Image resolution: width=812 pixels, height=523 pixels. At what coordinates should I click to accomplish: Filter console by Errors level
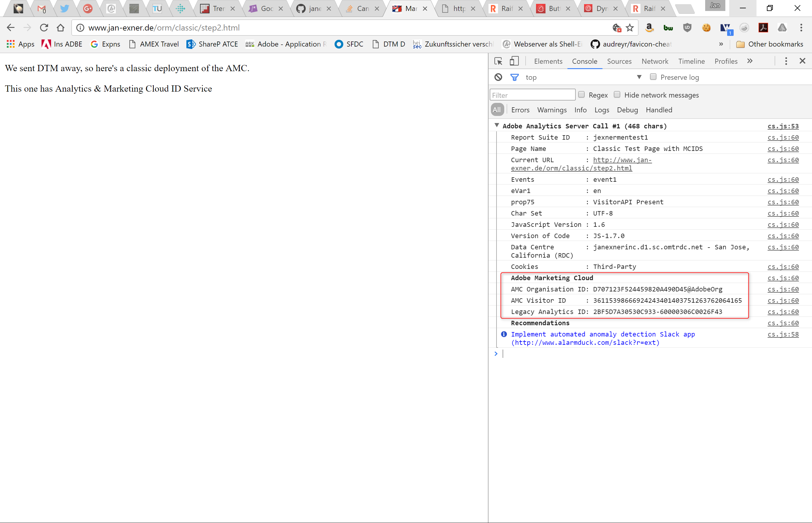(520, 110)
